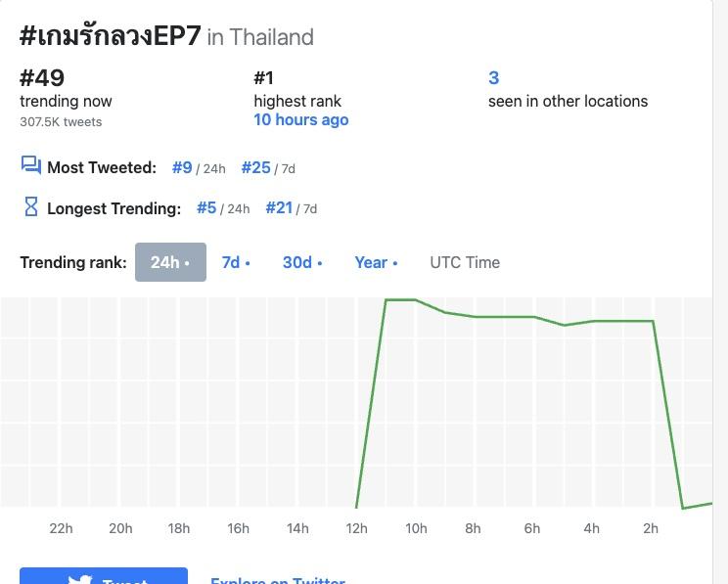This screenshot has width=728, height=584.
Task: Click the Most Tweeted chat bubbles icon
Action: [30, 166]
